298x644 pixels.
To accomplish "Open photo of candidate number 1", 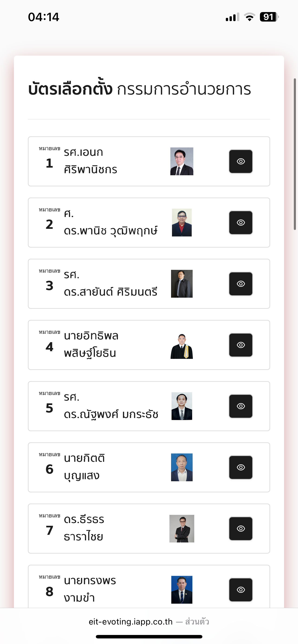I will [x=182, y=161].
